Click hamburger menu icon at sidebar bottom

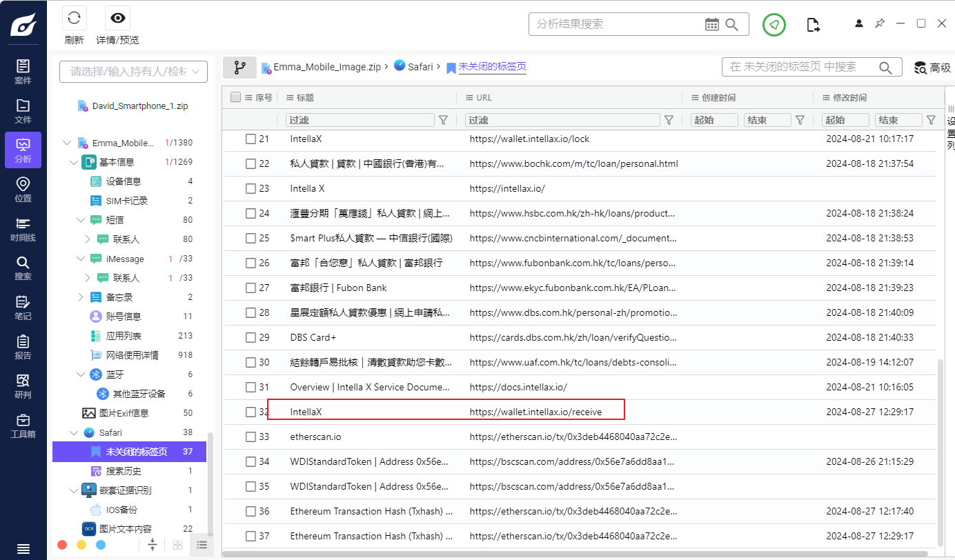point(23,549)
